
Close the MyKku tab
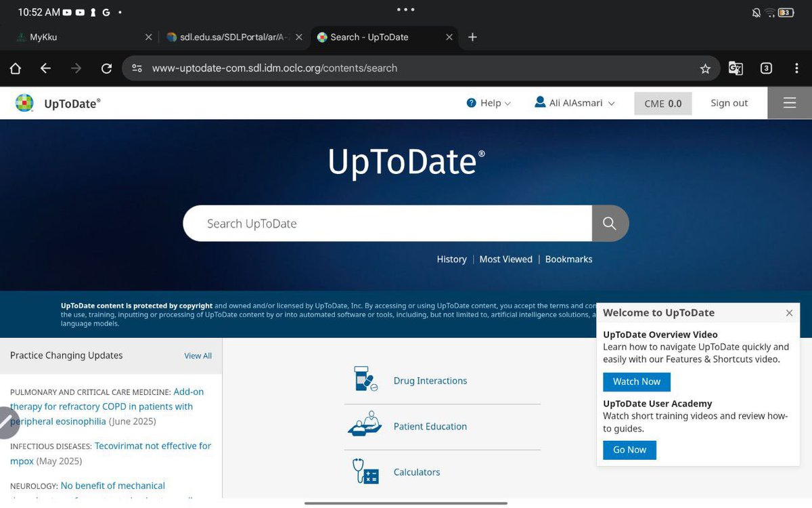149,37
